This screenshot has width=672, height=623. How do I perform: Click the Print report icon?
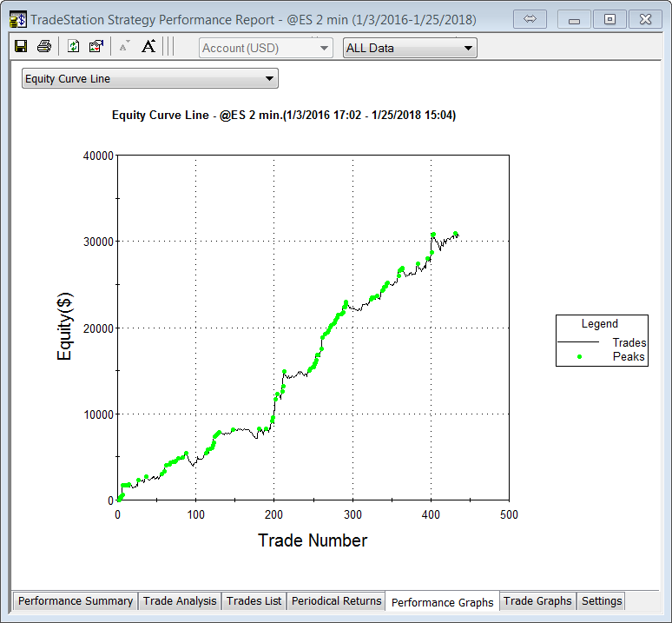click(43, 47)
